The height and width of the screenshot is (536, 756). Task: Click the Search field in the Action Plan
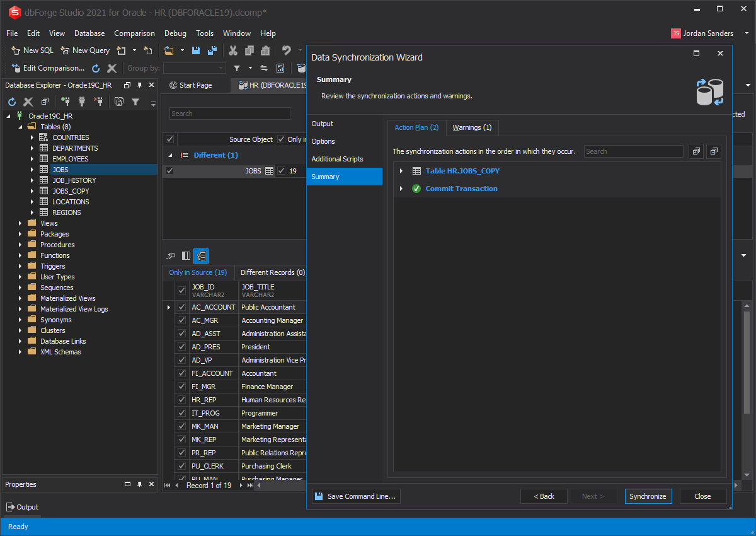[x=633, y=151]
